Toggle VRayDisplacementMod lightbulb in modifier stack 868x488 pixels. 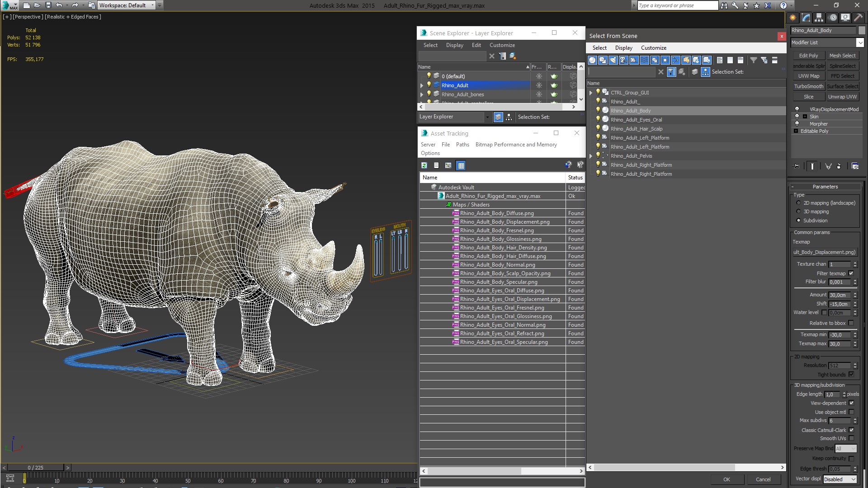[797, 109]
